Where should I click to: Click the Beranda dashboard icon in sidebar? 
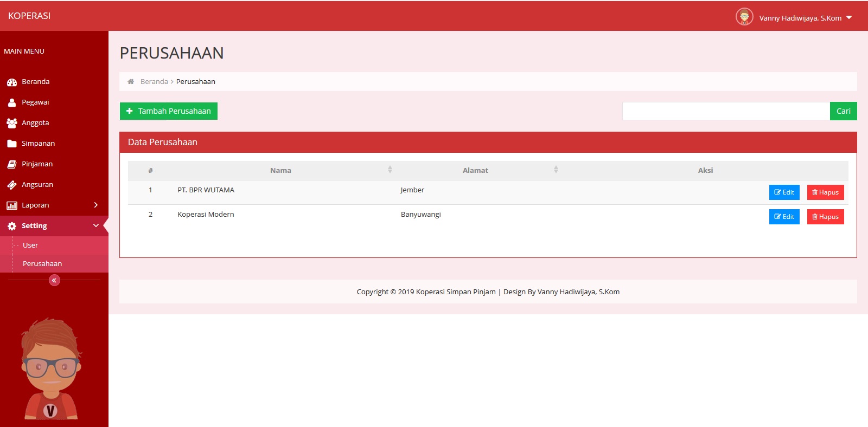coord(12,82)
